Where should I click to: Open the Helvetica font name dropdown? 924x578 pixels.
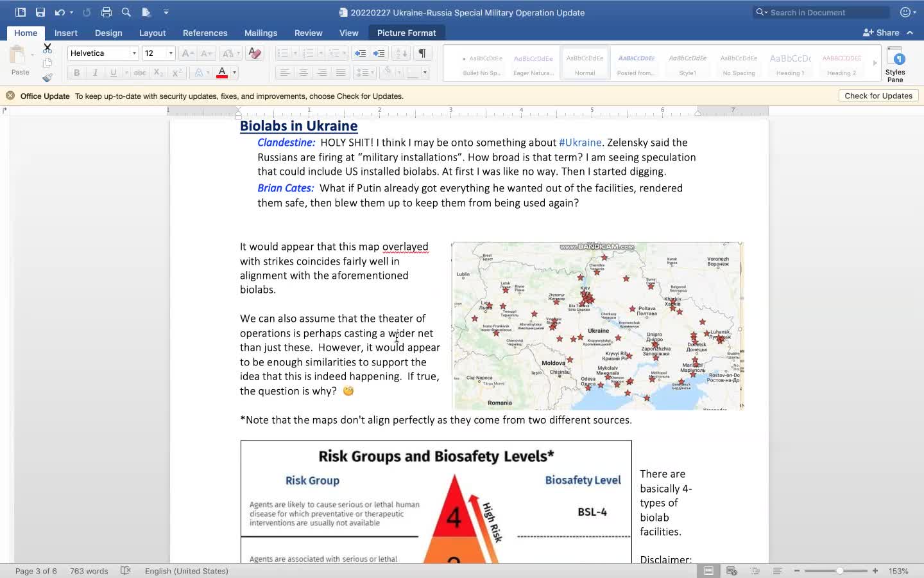click(x=134, y=53)
